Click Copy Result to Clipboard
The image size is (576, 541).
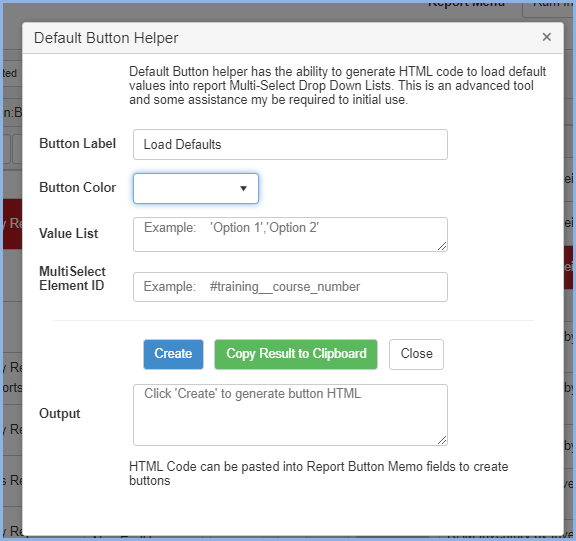click(x=296, y=354)
